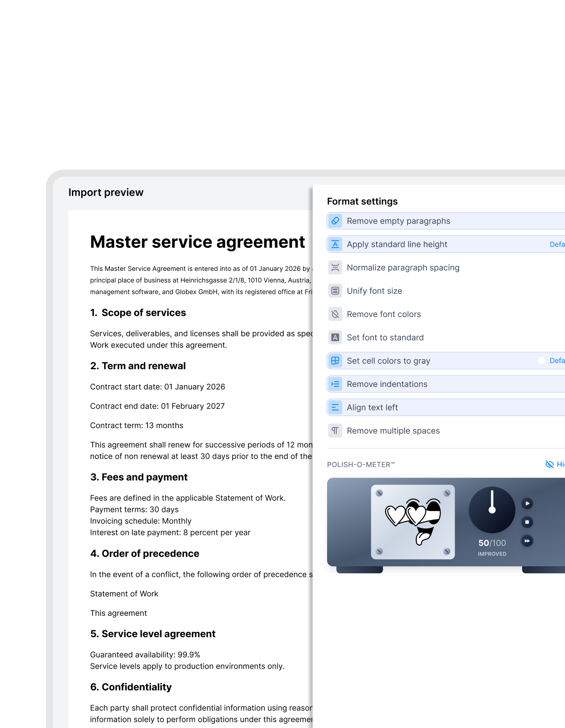This screenshot has height=728, width=565.
Task: Open the Default option beside Apply standard line height
Action: [557, 244]
